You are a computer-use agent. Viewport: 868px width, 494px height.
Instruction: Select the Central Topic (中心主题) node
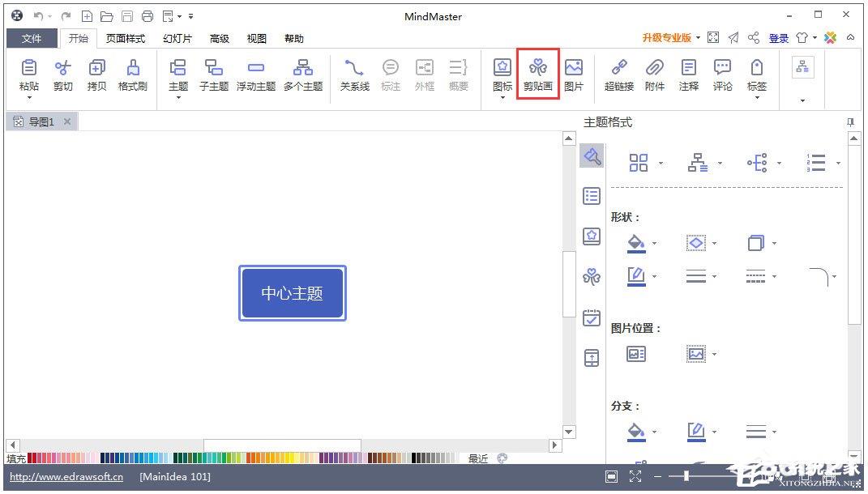point(293,293)
